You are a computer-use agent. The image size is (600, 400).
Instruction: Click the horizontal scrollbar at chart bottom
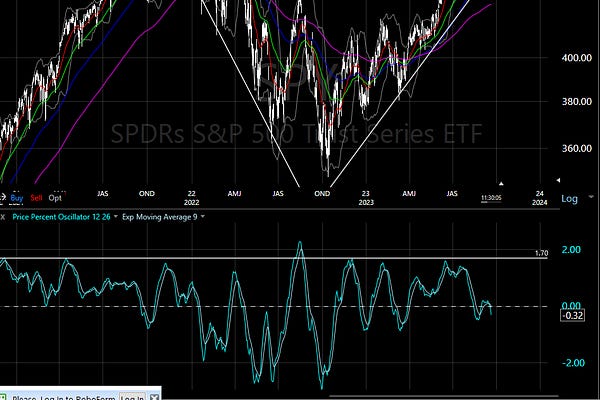pyautogui.click(x=444, y=396)
